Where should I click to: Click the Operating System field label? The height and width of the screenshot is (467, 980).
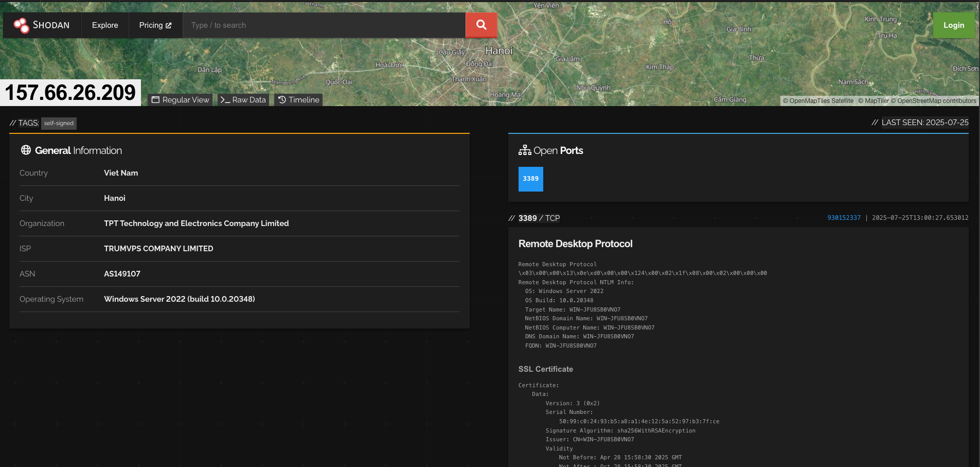[51, 299]
